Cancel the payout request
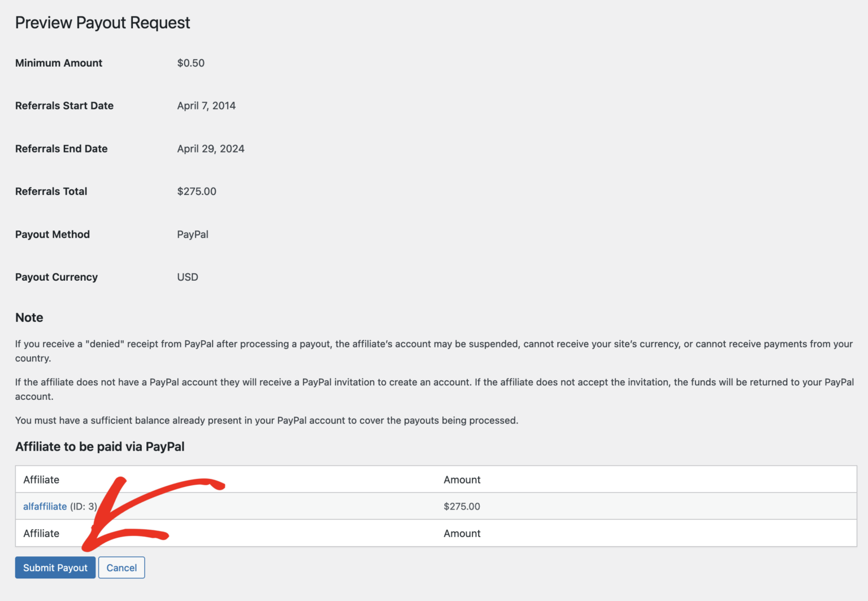The image size is (868, 601). (121, 567)
